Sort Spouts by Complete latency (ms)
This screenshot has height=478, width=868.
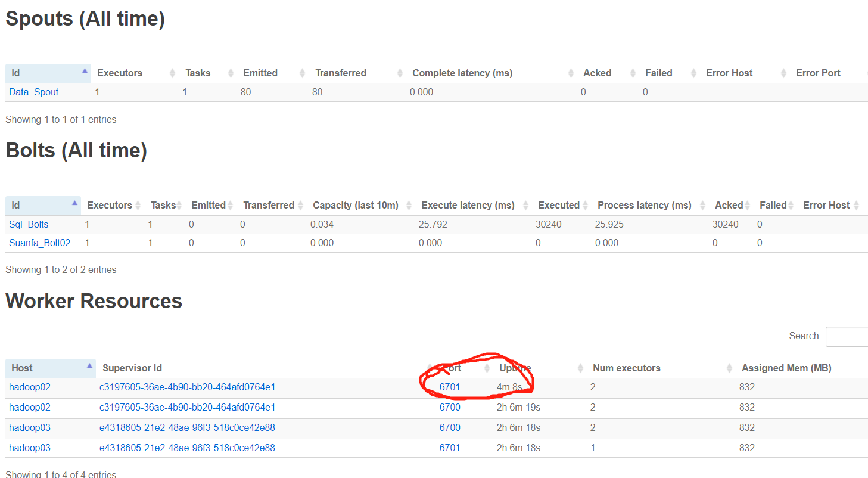point(492,73)
